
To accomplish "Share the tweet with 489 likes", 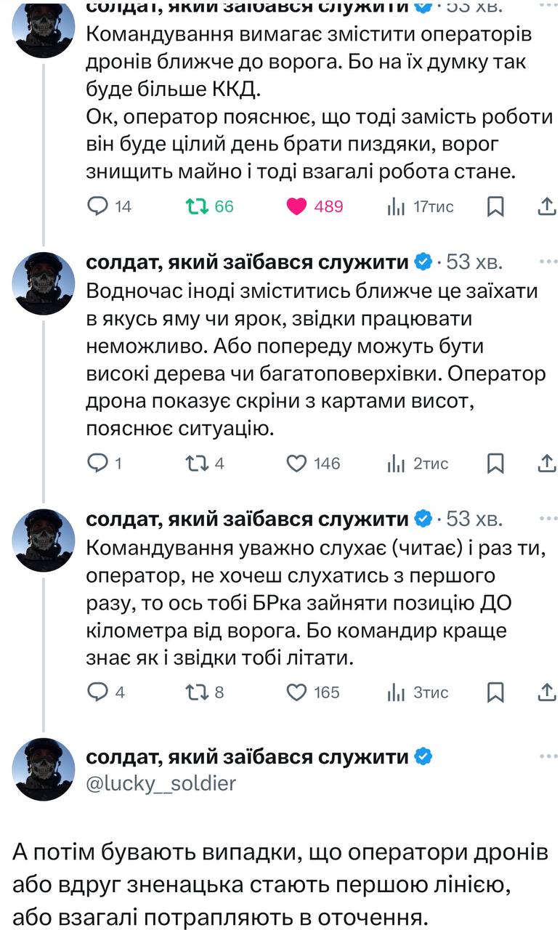I will (545, 207).
